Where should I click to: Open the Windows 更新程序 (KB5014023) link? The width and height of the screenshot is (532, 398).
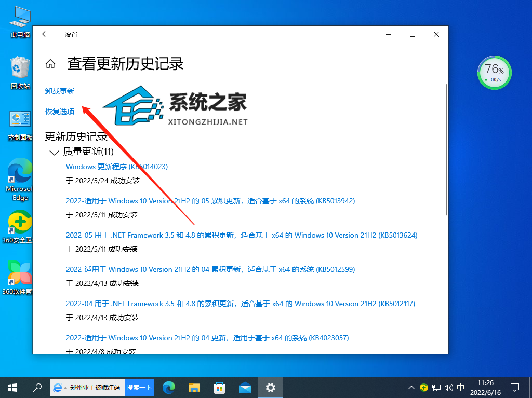(x=117, y=167)
